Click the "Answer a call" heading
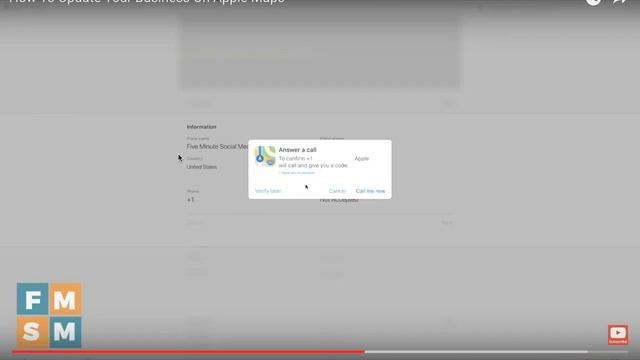This screenshot has width=640, height=360. click(298, 150)
